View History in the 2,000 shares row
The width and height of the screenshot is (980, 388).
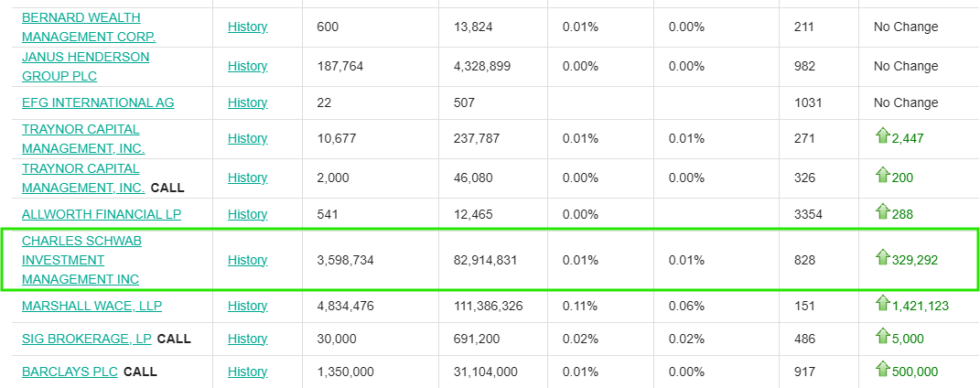[247, 178]
